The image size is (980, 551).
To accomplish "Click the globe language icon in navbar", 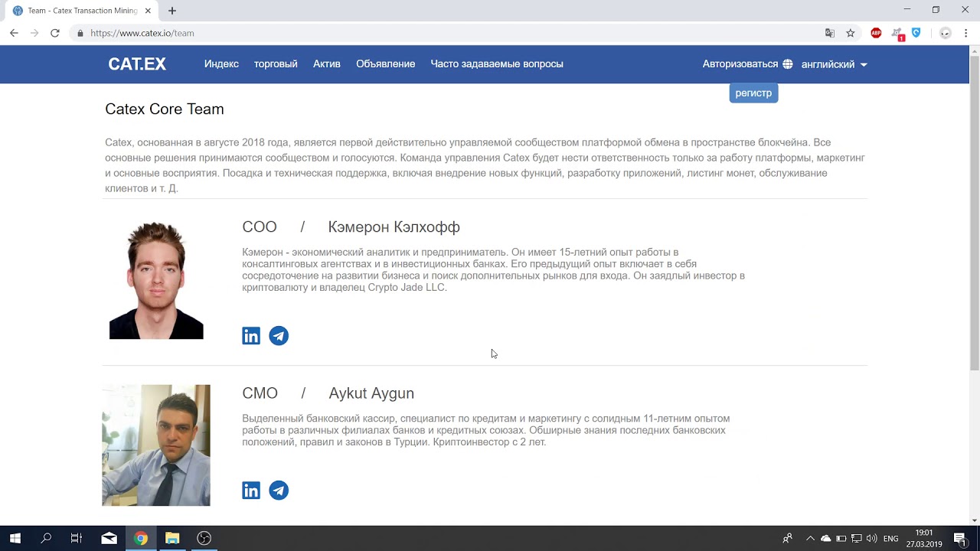I will point(788,64).
